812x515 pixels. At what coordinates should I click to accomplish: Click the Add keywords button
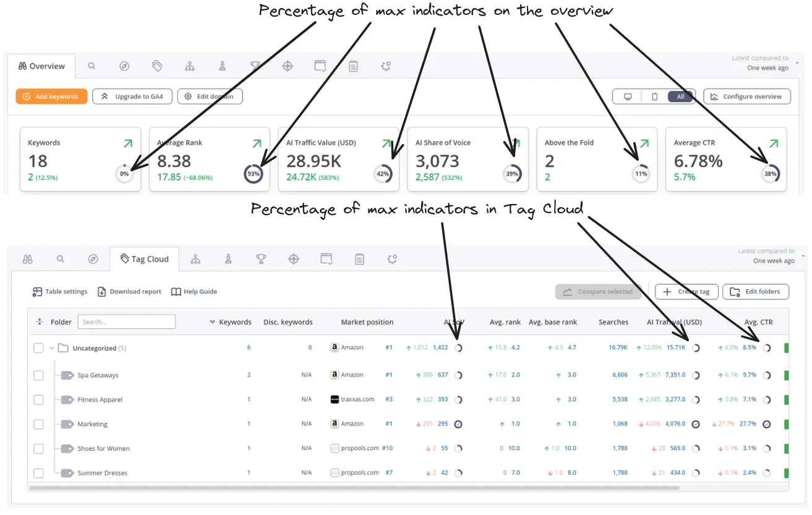(51, 96)
